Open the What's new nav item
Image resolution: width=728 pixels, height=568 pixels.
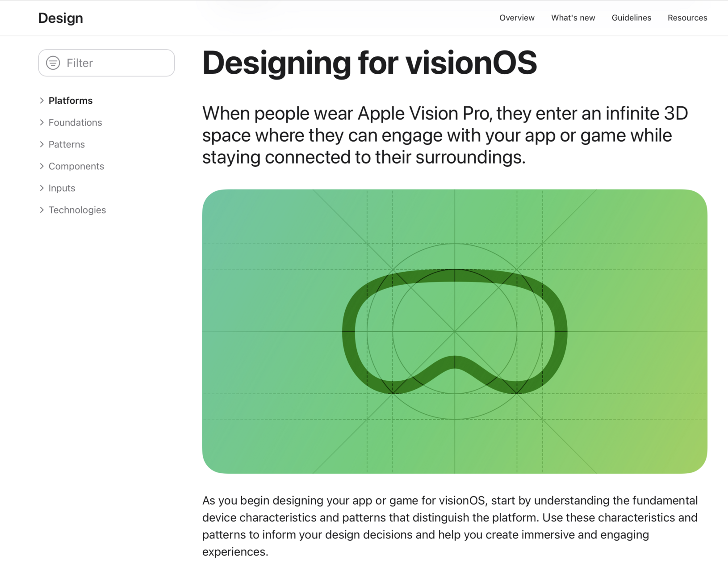(573, 18)
